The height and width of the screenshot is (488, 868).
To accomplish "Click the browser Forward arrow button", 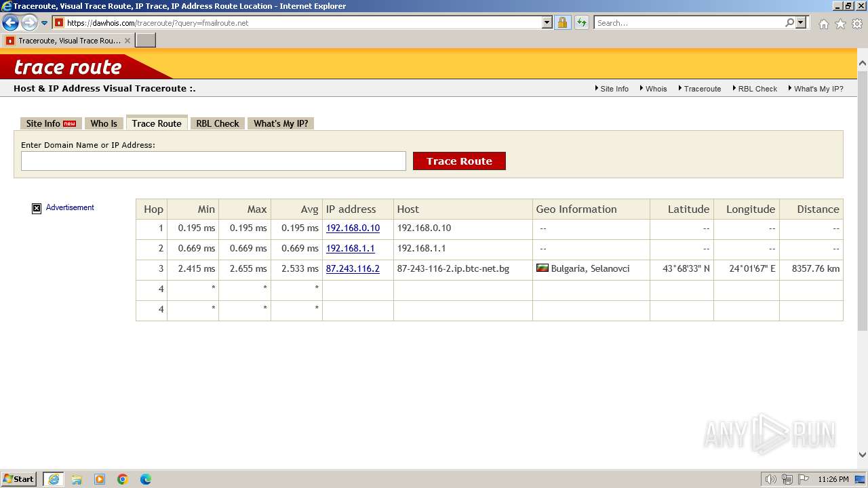I will click(29, 22).
